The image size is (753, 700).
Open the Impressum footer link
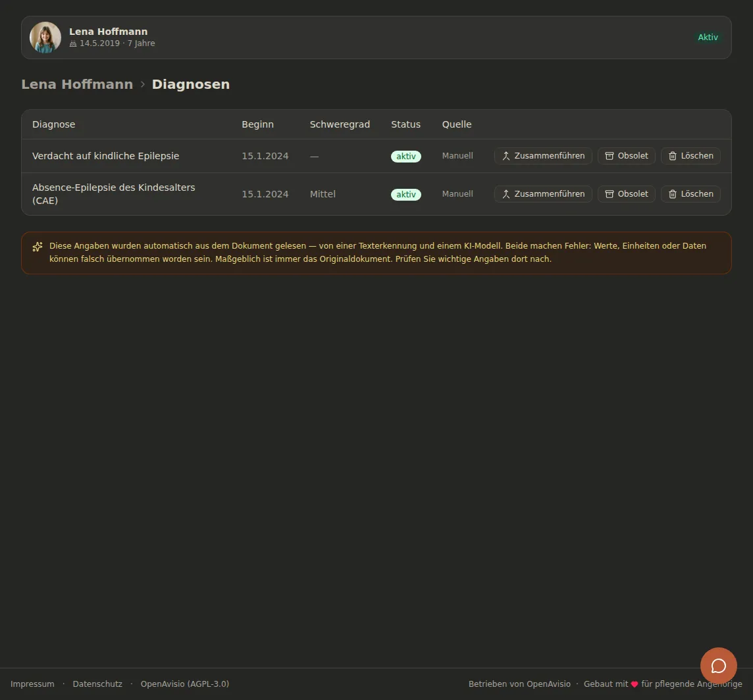(32, 684)
